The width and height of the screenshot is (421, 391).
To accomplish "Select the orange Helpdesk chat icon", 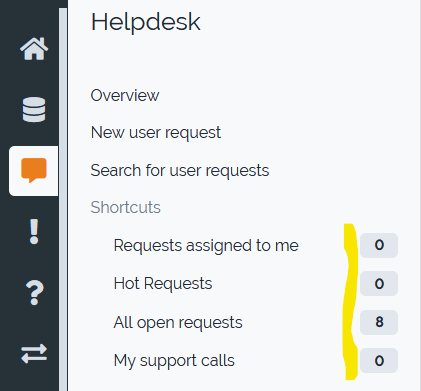I will 34,170.
